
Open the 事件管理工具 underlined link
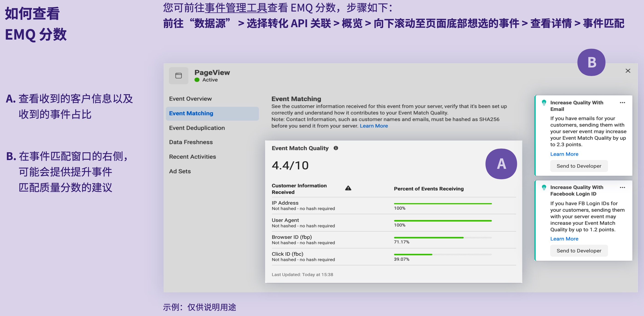click(236, 8)
